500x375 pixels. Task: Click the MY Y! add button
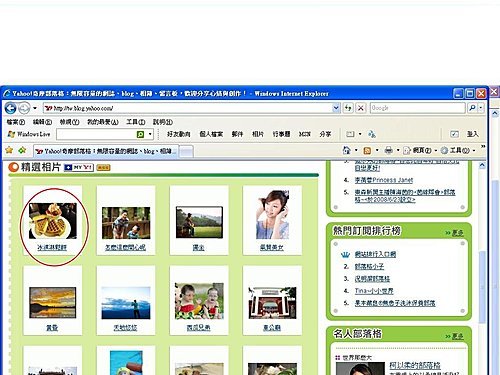pos(79,167)
